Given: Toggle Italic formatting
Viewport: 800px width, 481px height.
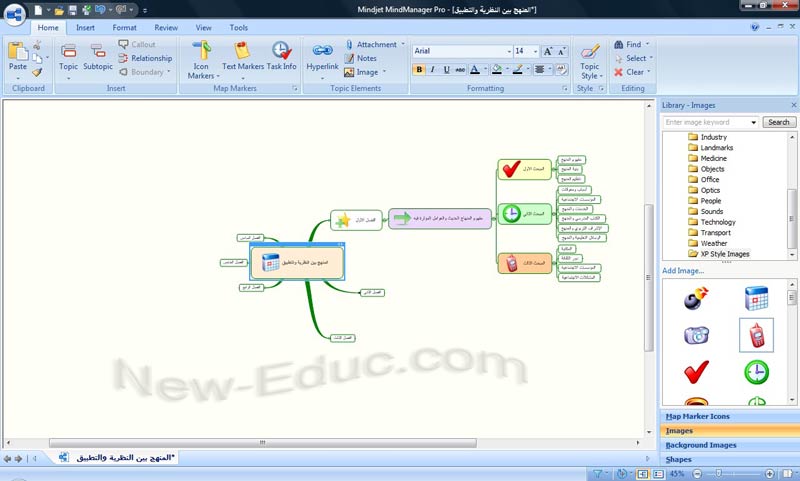Looking at the screenshot, I should [433, 69].
